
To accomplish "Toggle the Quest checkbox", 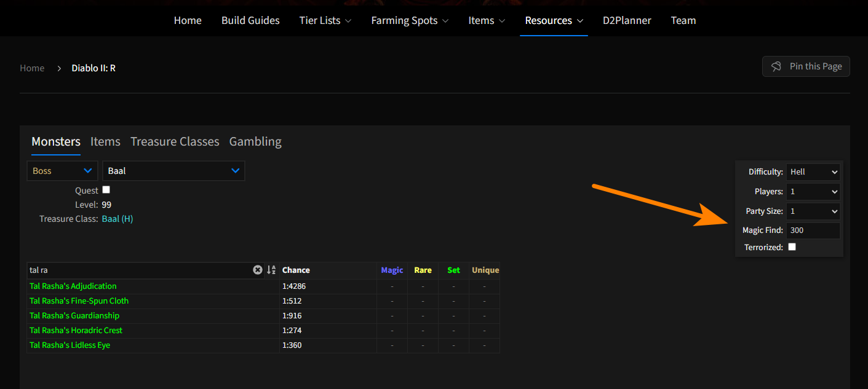I will point(106,190).
